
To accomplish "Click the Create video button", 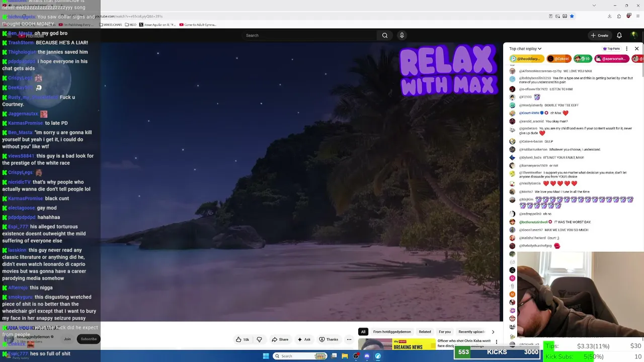I will 600,35.
